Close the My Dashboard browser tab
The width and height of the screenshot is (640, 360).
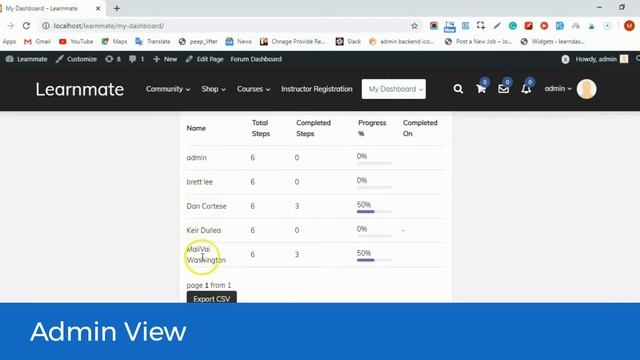[x=98, y=8]
